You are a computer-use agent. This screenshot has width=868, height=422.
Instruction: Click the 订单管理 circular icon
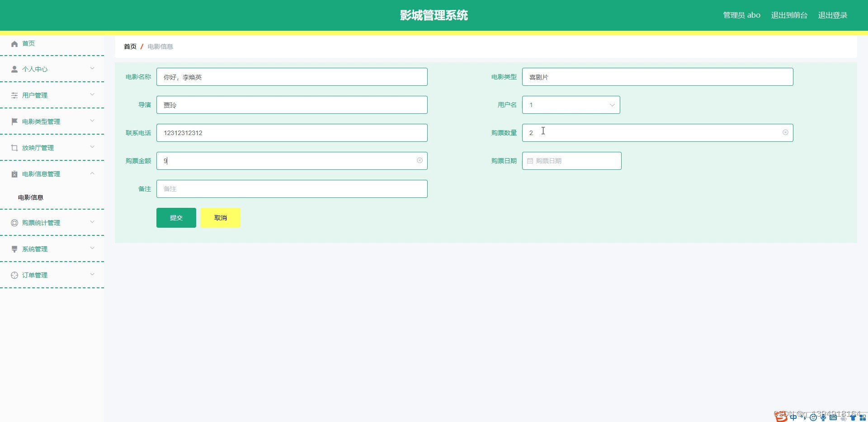[14, 275]
